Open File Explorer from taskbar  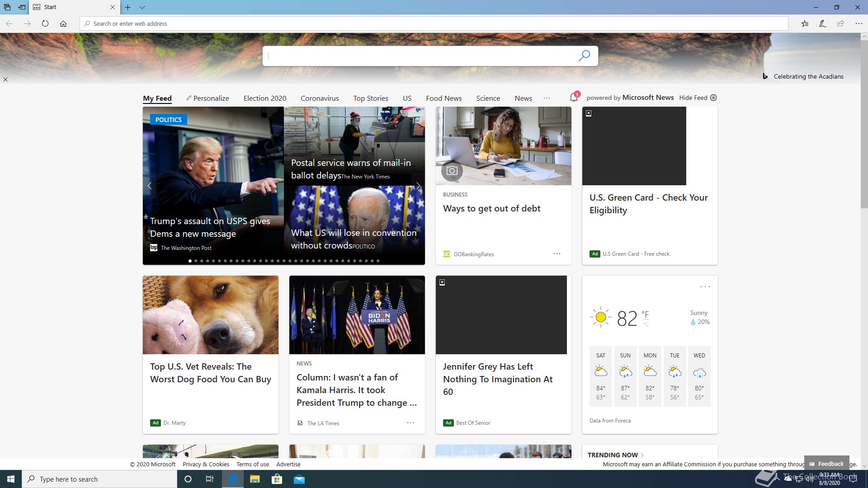(x=255, y=479)
